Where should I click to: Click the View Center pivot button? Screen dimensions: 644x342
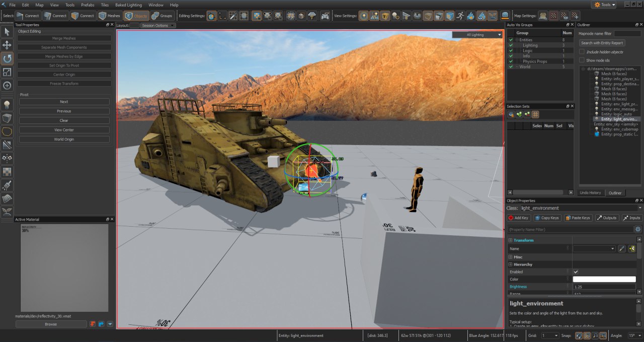(64, 130)
